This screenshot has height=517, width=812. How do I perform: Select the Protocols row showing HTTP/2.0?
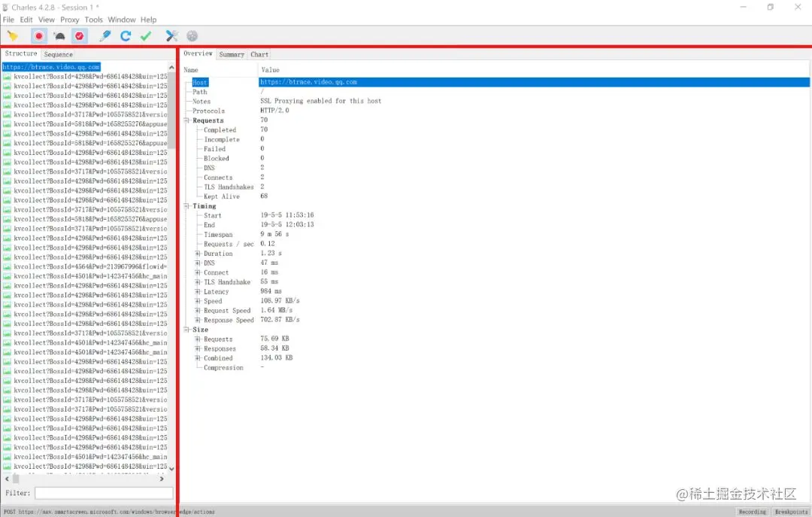point(496,111)
